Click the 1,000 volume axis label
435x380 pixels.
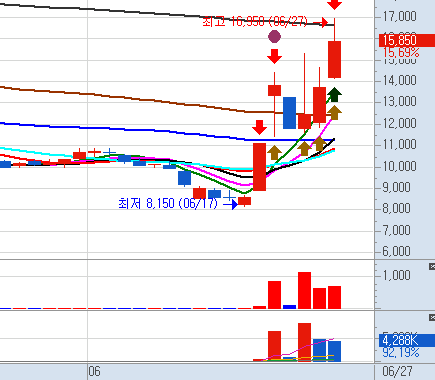[397, 275]
